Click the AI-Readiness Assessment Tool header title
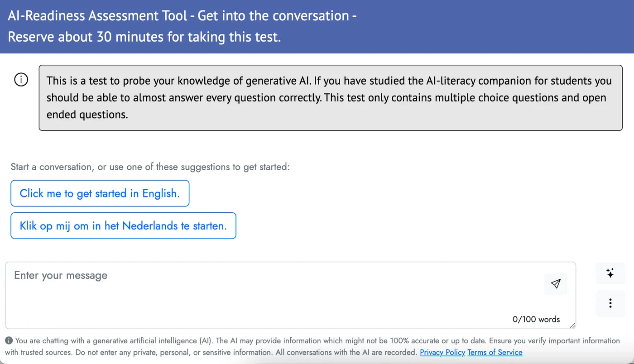The image size is (634, 364). (x=182, y=16)
